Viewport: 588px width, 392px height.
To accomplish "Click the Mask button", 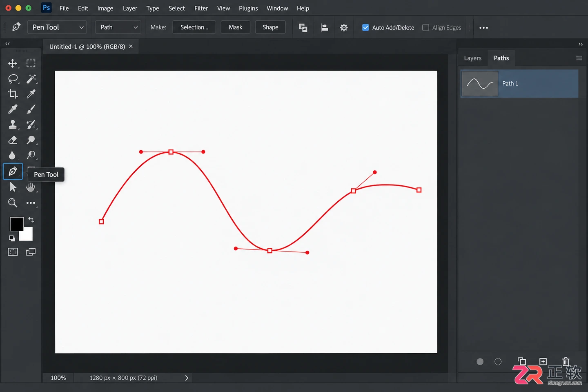I will click(236, 27).
